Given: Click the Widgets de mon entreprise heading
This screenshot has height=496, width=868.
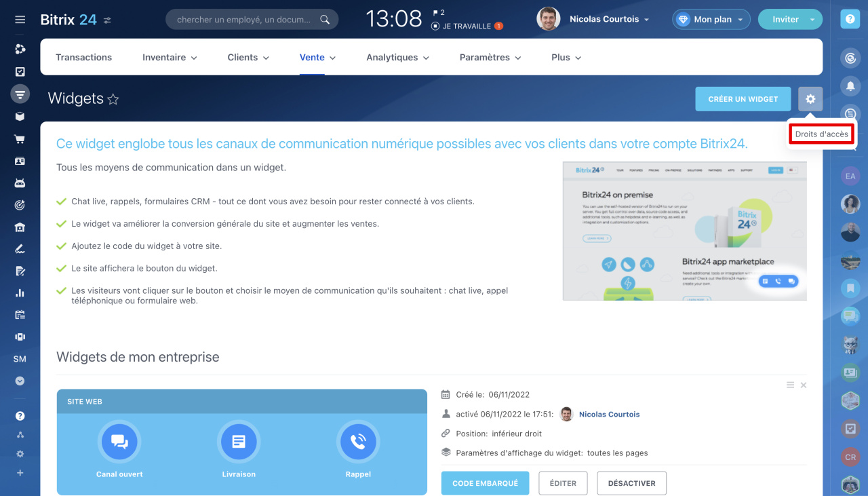Looking at the screenshot, I should pyautogui.click(x=138, y=357).
